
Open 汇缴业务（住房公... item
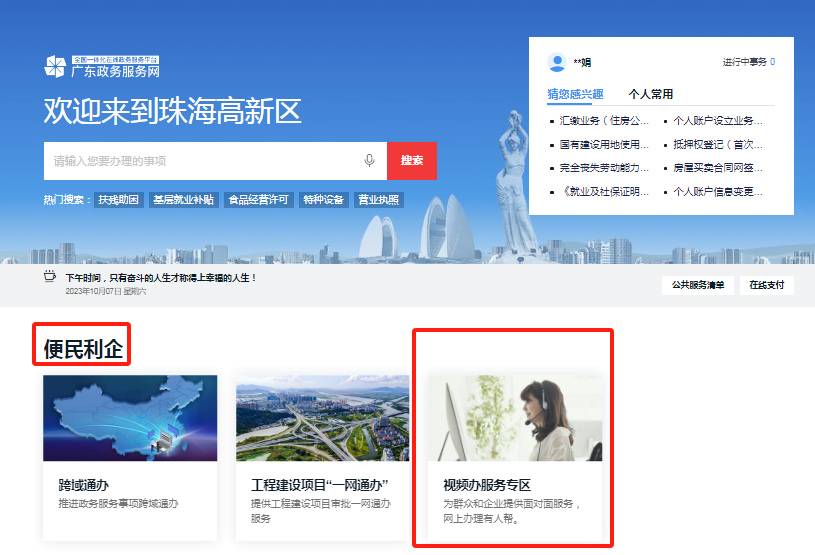[604, 121]
